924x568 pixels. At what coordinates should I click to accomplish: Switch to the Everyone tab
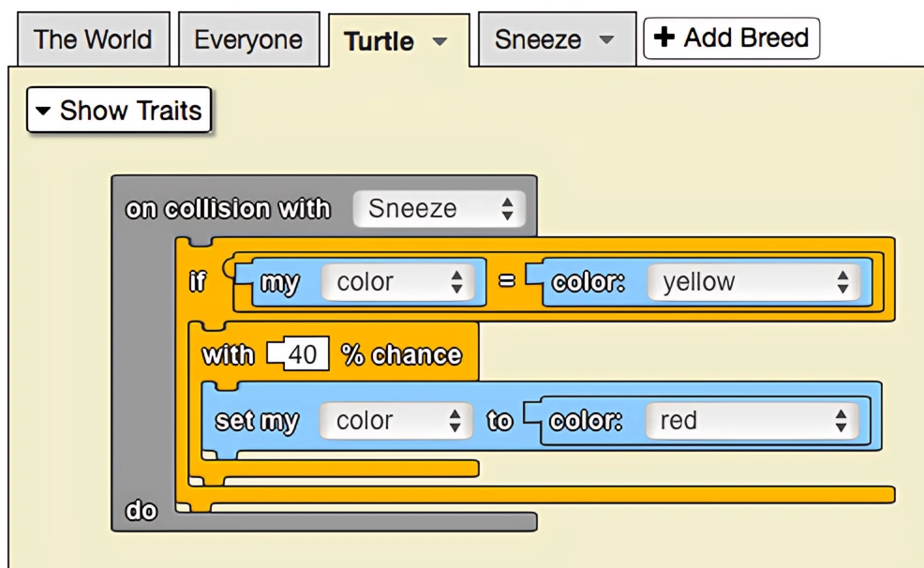[x=248, y=40]
